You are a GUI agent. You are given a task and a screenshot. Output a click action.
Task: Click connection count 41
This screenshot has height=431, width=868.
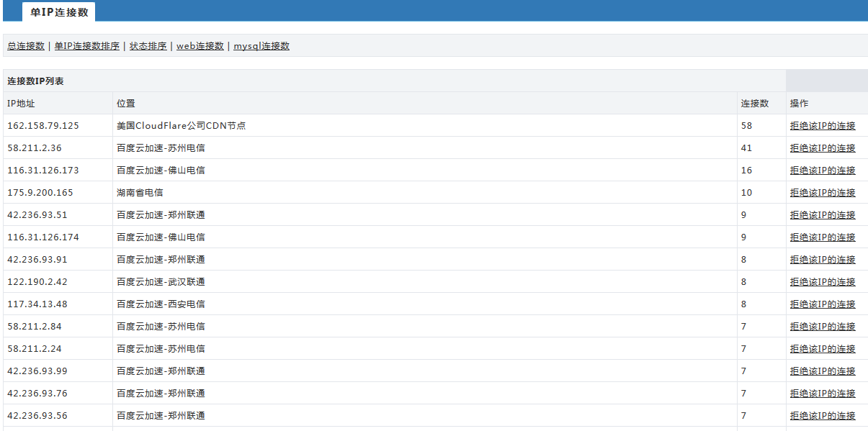pyautogui.click(x=746, y=148)
